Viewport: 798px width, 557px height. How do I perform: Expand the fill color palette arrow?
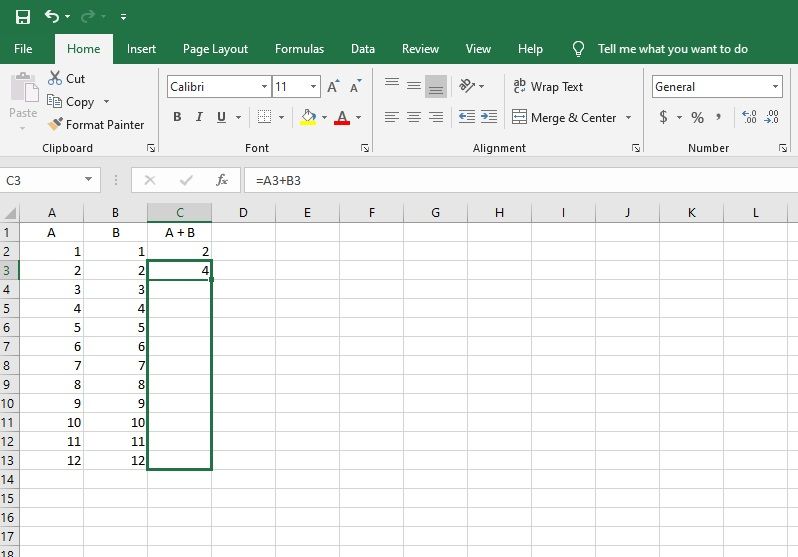pyautogui.click(x=325, y=118)
